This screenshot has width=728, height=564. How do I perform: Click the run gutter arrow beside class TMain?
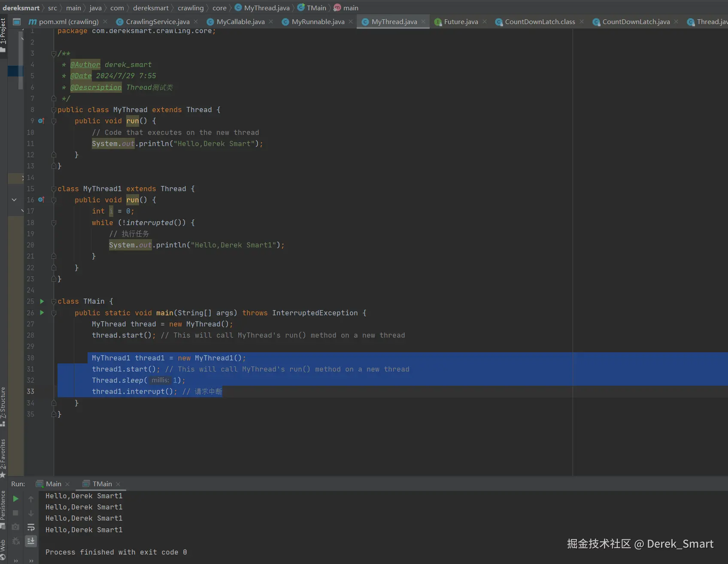click(x=42, y=302)
